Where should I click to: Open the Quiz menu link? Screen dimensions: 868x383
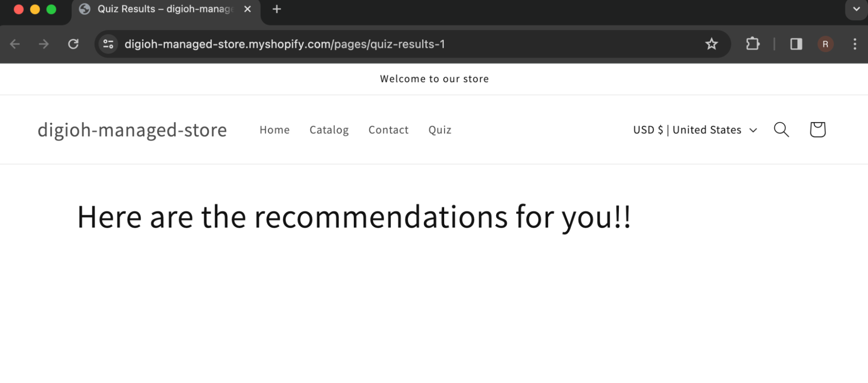point(440,130)
